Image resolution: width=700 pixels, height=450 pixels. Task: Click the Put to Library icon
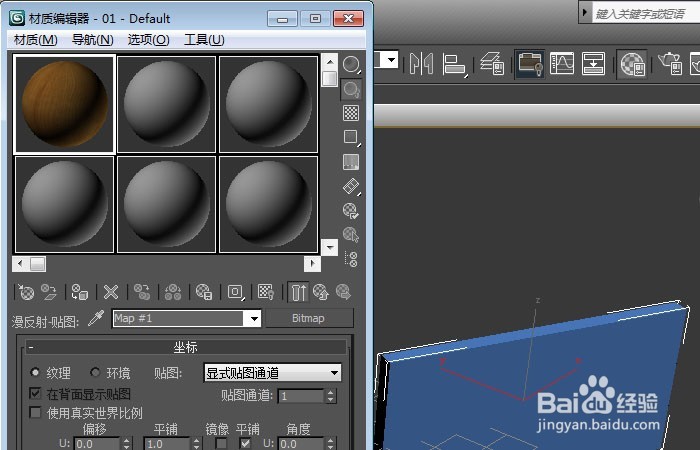point(204,292)
